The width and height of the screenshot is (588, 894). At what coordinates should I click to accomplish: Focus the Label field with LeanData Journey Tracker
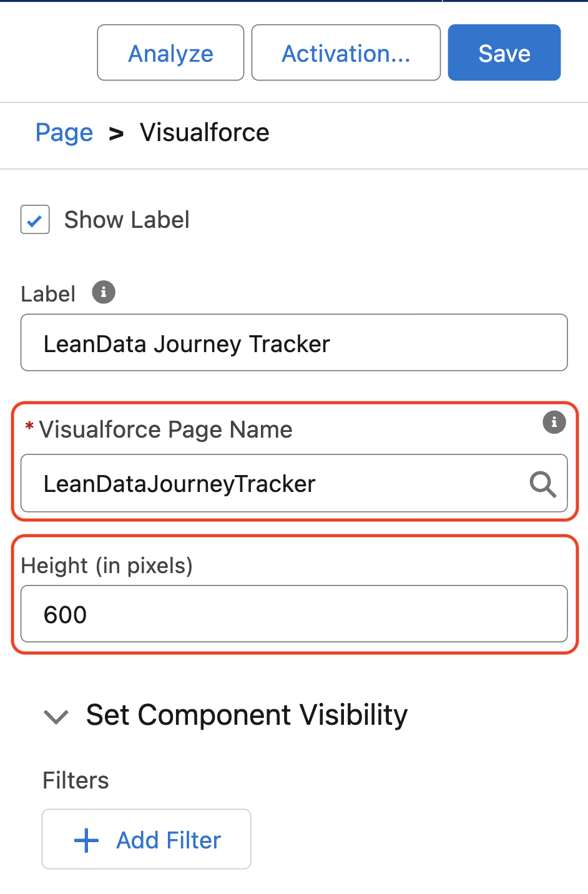[x=294, y=343]
